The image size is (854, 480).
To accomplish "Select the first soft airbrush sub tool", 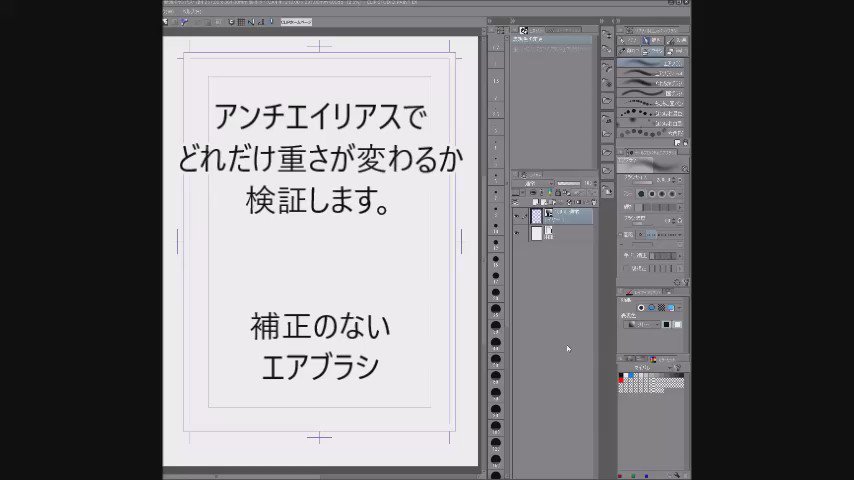I will coord(651,63).
